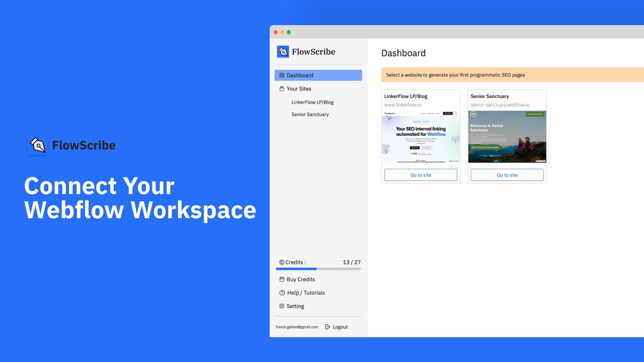Click the LinkerFlow LP/Blog card title

406,96
